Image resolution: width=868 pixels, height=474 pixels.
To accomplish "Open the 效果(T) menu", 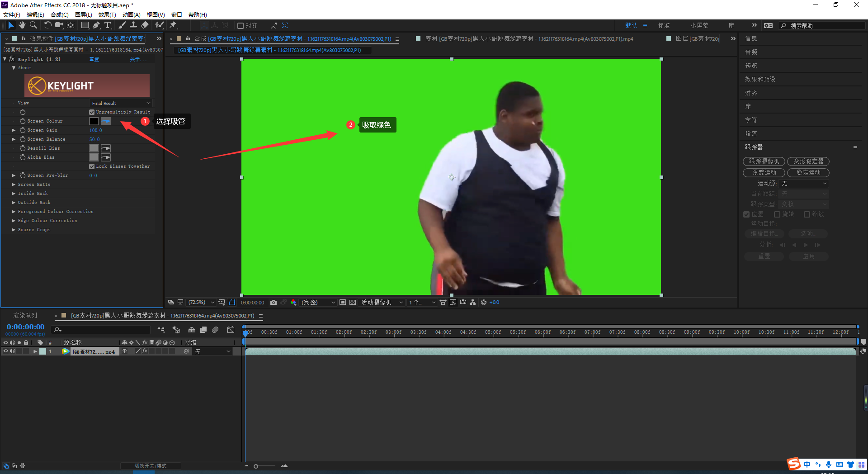I will click(x=107, y=14).
